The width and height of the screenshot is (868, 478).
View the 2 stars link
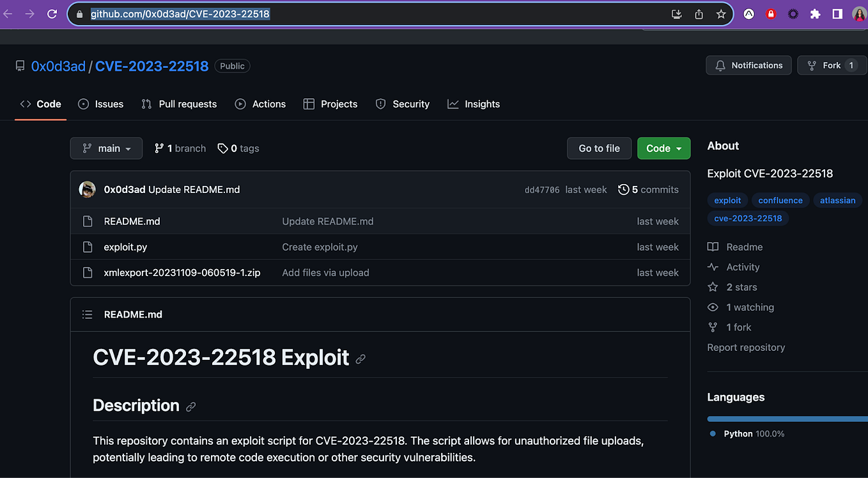tap(732, 287)
